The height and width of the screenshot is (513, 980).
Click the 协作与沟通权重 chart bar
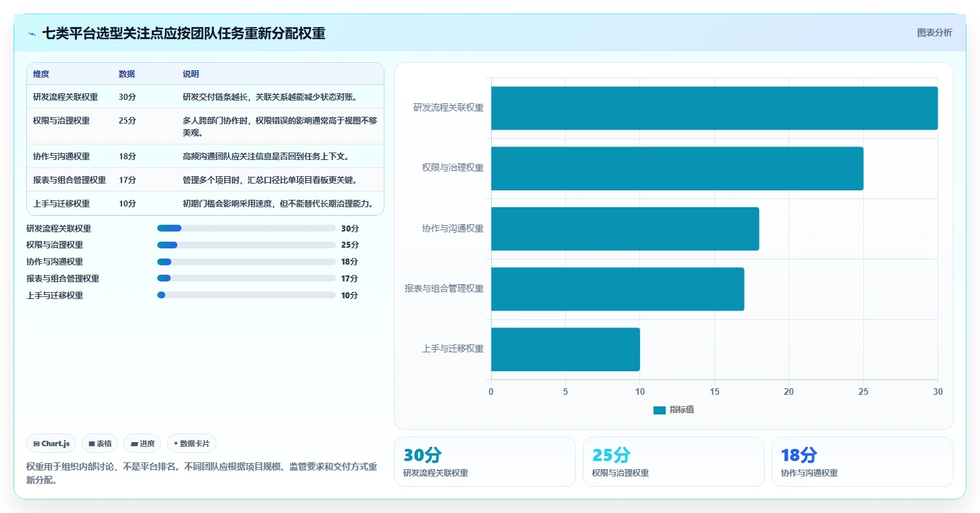click(x=625, y=228)
